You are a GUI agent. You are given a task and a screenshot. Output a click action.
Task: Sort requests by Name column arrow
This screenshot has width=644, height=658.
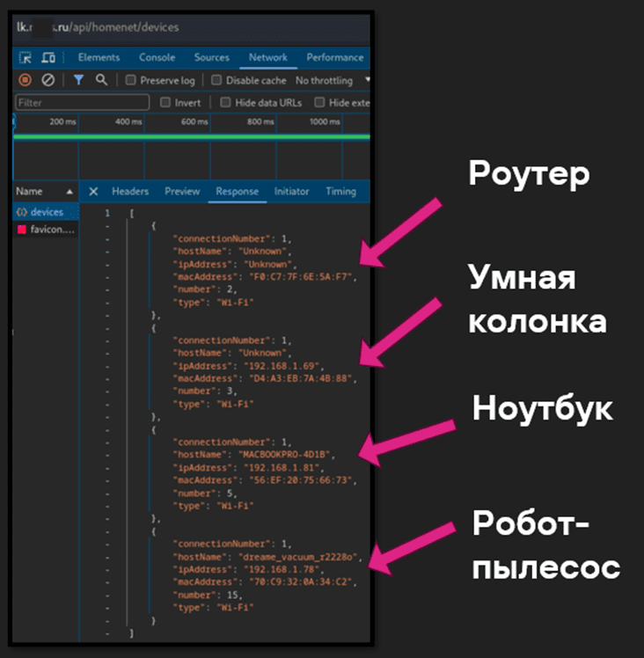(70, 192)
